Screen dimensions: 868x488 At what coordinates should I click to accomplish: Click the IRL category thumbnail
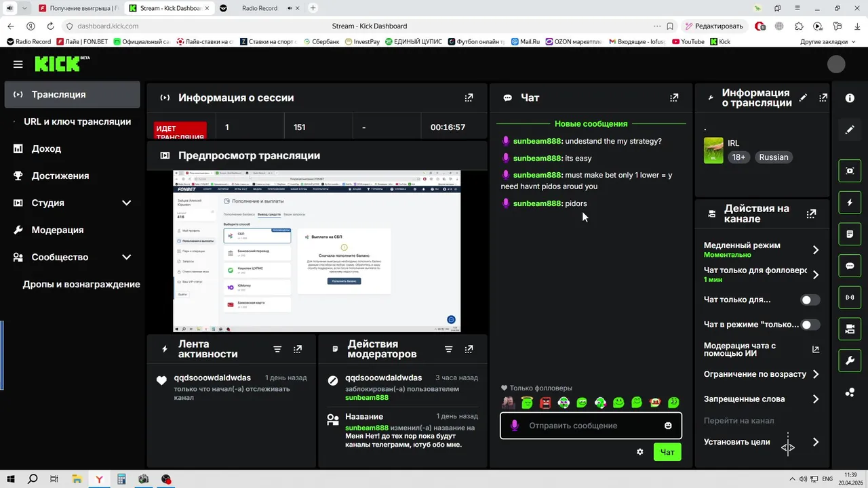713,150
